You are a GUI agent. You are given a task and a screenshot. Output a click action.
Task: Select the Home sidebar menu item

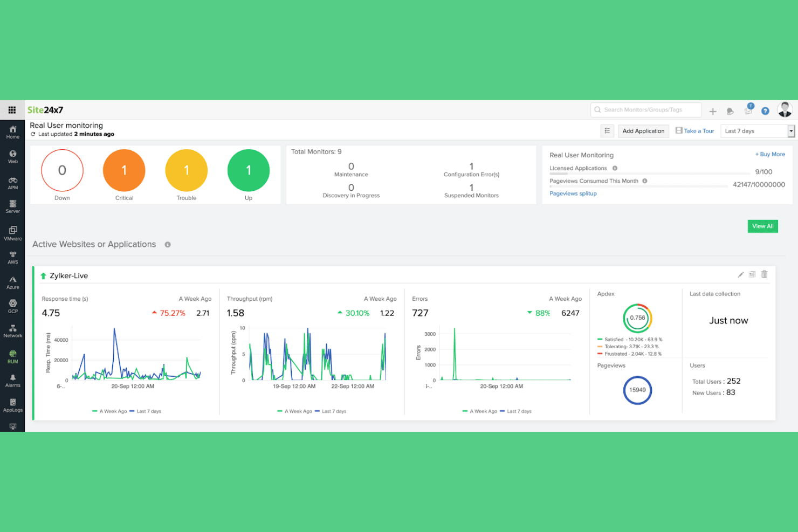coord(12,132)
